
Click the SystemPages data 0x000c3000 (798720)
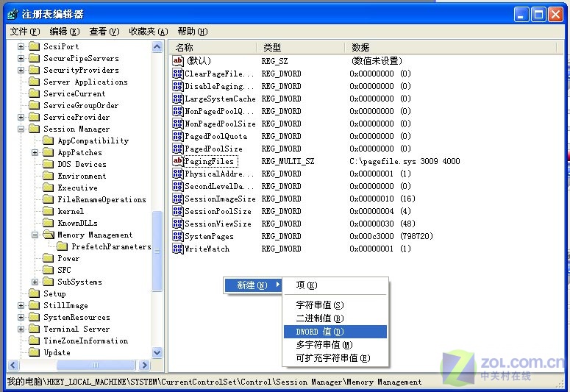pyautogui.click(x=391, y=236)
